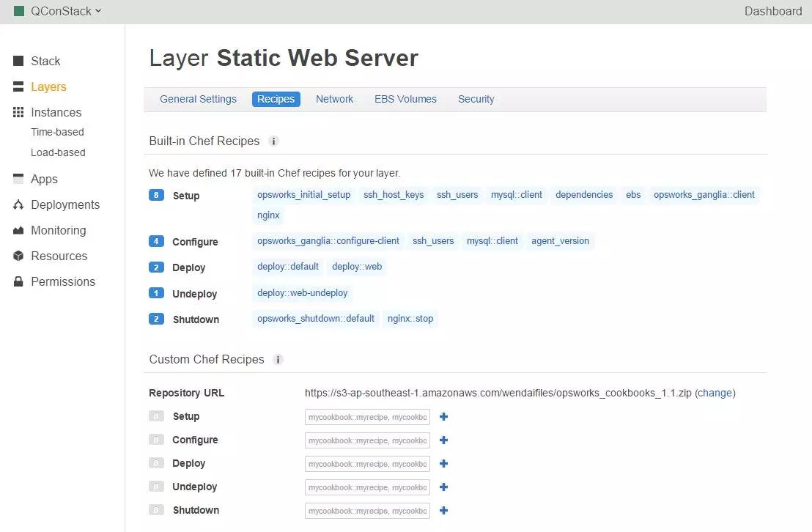
Task: Click the Monitoring chart icon
Action: point(18,231)
